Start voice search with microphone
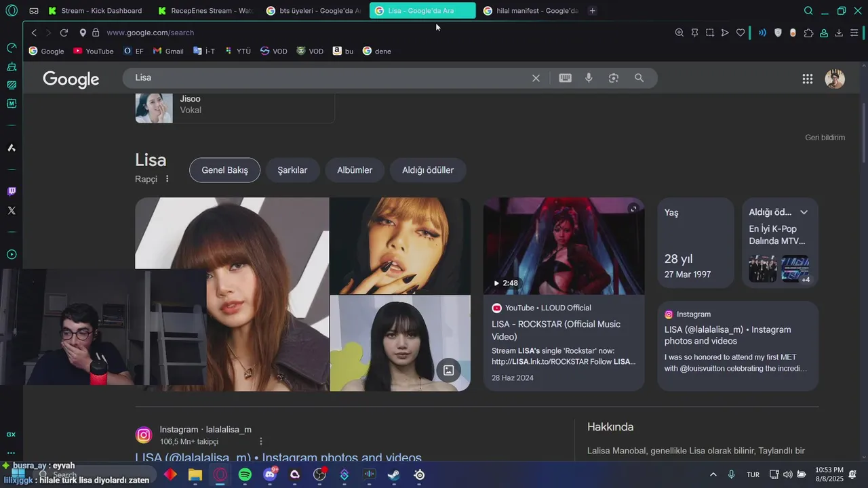 point(589,78)
